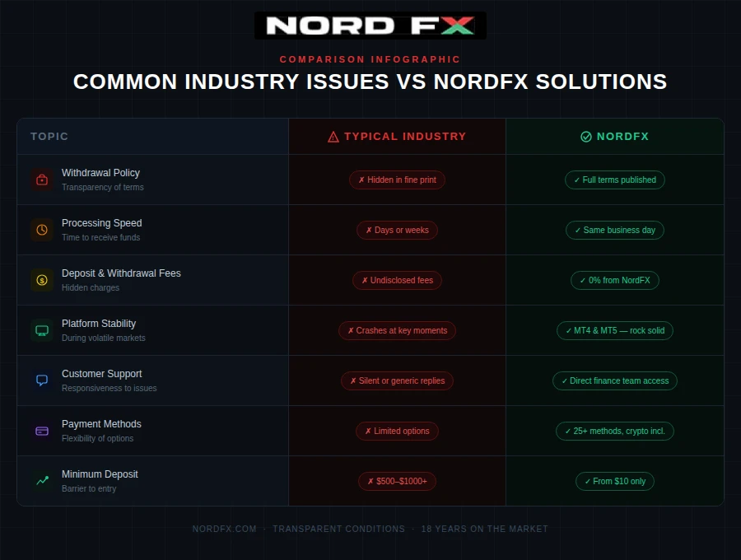
Task: Click the Deposit & Withdrawal Fees dollar icon
Action: [x=42, y=280]
